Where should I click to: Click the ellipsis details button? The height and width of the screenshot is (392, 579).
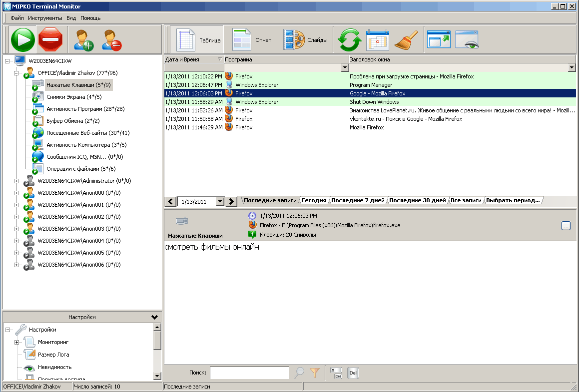[566, 226]
